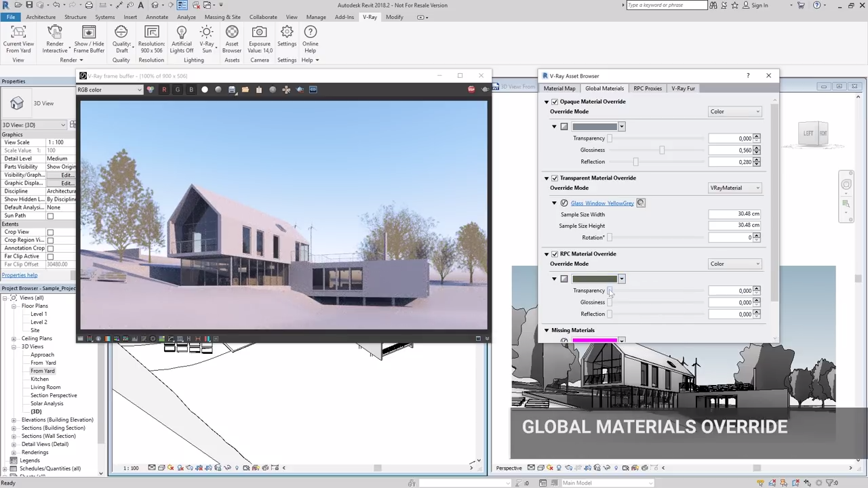
Task: Toggle Artificial Lights Off lightbulb
Action: click(x=181, y=33)
